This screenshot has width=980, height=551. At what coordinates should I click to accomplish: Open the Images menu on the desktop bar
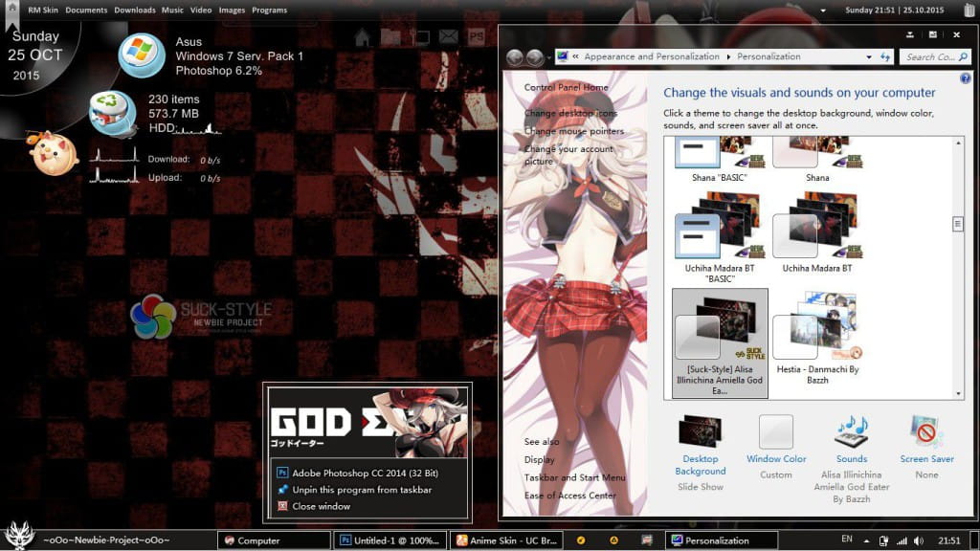(x=232, y=9)
